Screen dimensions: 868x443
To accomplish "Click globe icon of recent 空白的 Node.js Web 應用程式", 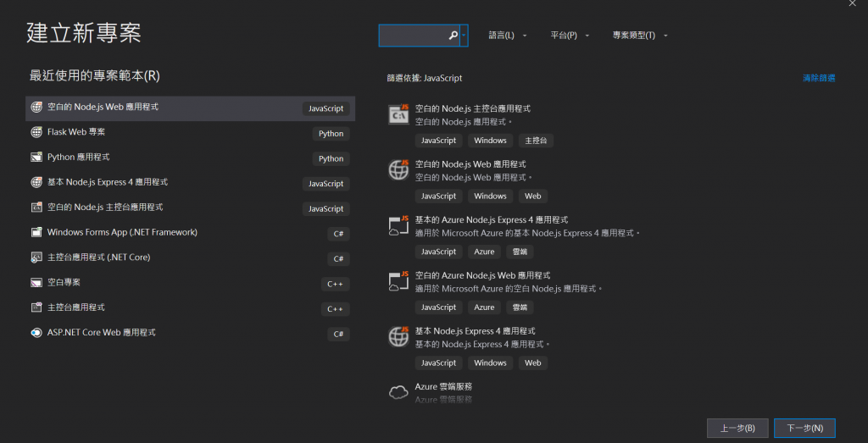I will [x=36, y=108].
